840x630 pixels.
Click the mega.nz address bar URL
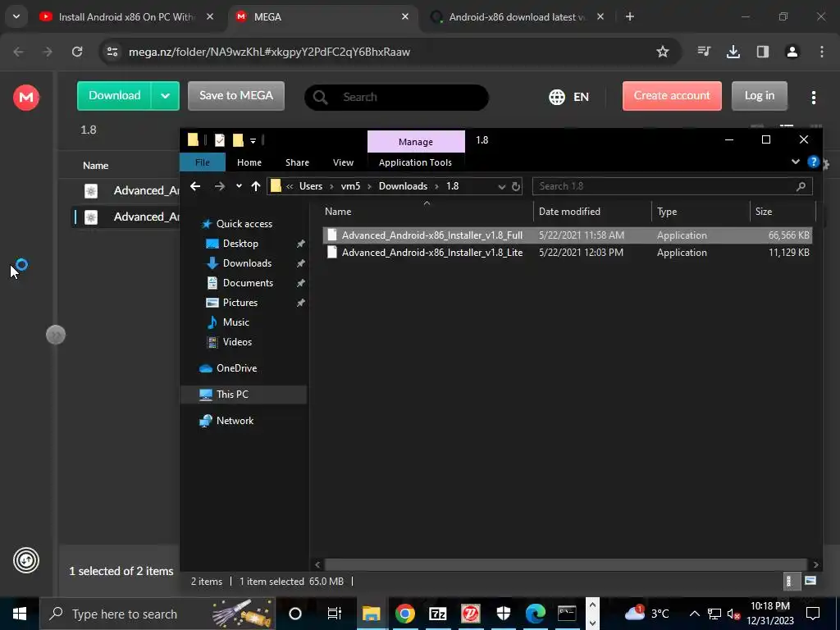269,52
